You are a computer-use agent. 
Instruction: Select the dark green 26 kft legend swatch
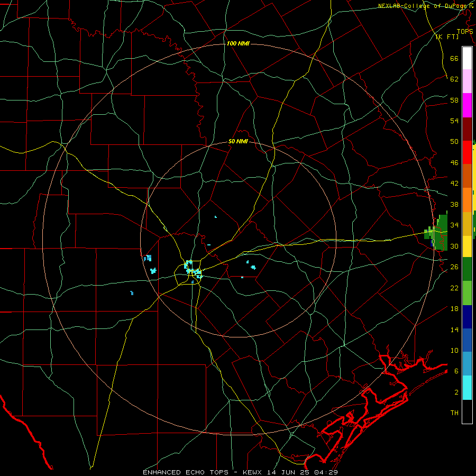click(467, 269)
